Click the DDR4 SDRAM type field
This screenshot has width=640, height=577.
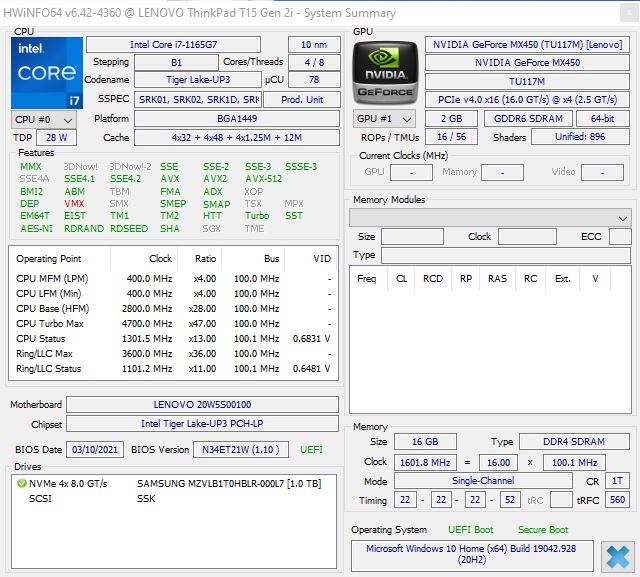pyautogui.click(x=574, y=442)
